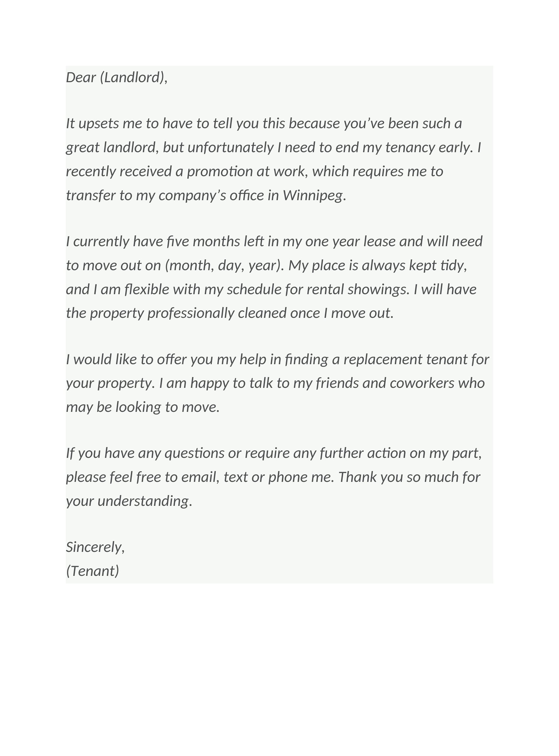Click 'great landlord' text

click(x=111, y=148)
